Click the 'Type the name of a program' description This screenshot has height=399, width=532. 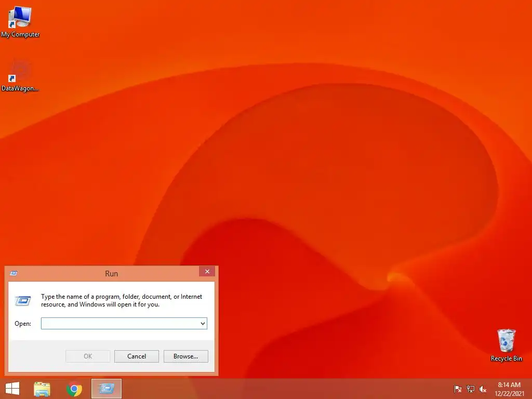tap(122, 300)
